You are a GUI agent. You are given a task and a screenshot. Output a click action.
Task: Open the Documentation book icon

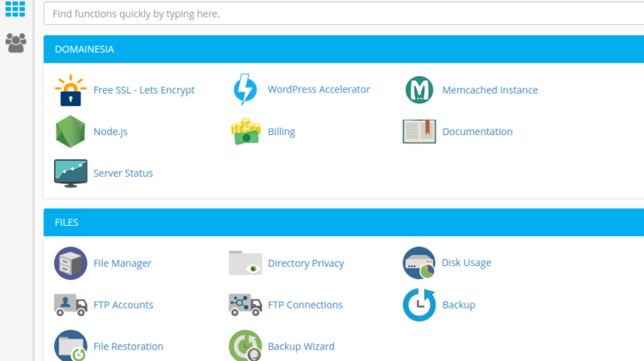pyautogui.click(x=419, y=131)
